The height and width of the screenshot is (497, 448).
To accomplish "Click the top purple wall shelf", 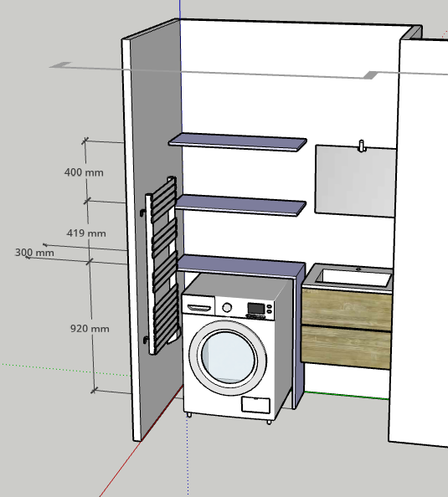I will coord(238,142).
